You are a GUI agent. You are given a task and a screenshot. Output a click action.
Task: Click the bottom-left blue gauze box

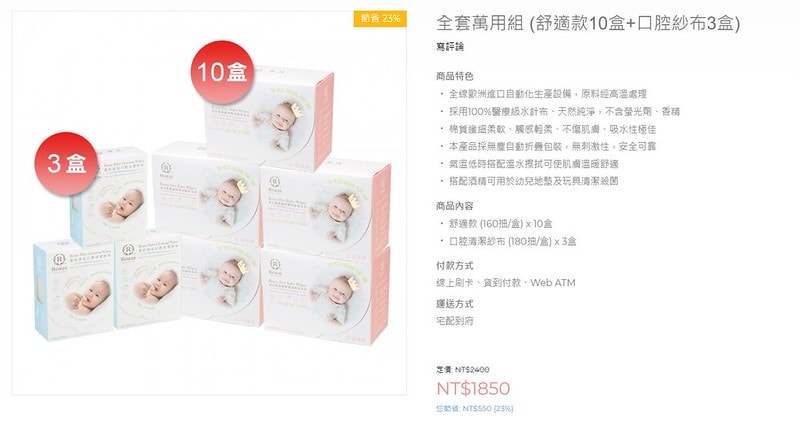[73, 290]
